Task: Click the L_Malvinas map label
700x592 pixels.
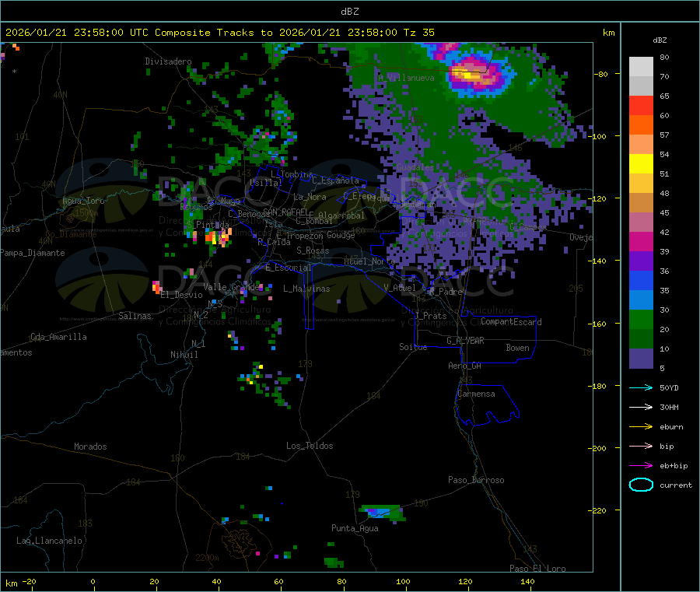Action: 306,289
